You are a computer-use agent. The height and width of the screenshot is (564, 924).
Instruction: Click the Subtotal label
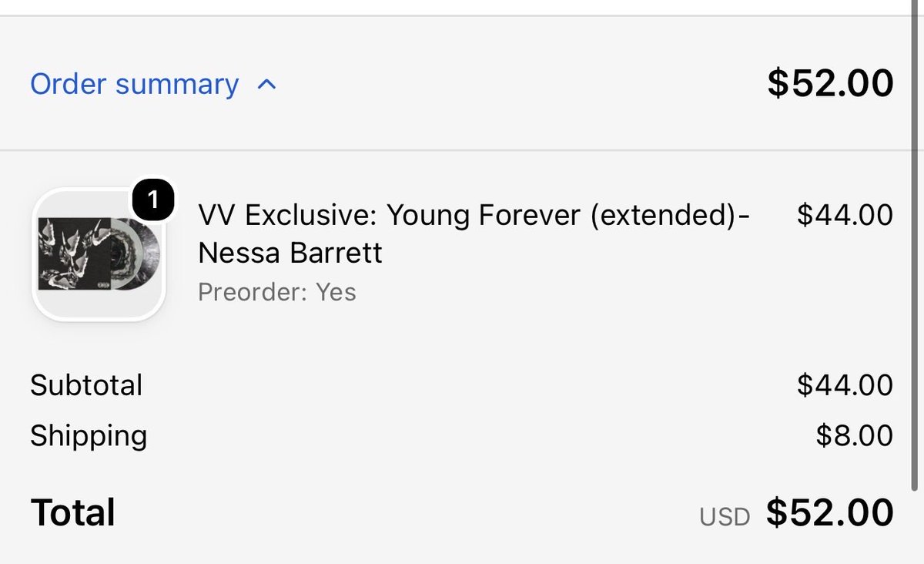click(86, 385)
